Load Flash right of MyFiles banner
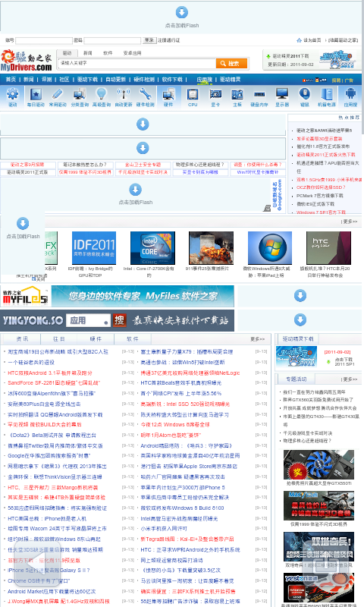 (300, 296)
